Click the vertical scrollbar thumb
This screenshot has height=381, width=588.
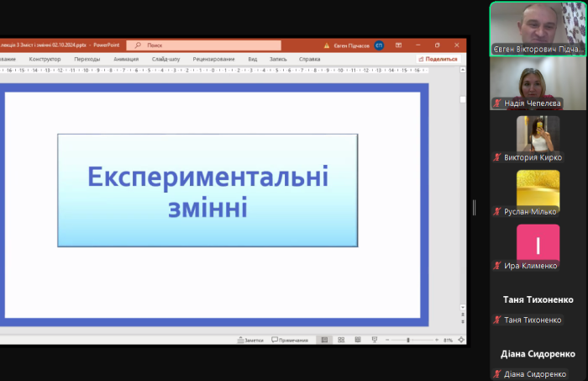(x=463, y=99)
